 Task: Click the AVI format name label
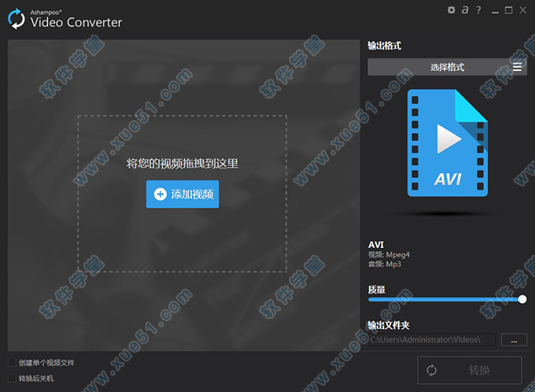(x=375, y=245)
